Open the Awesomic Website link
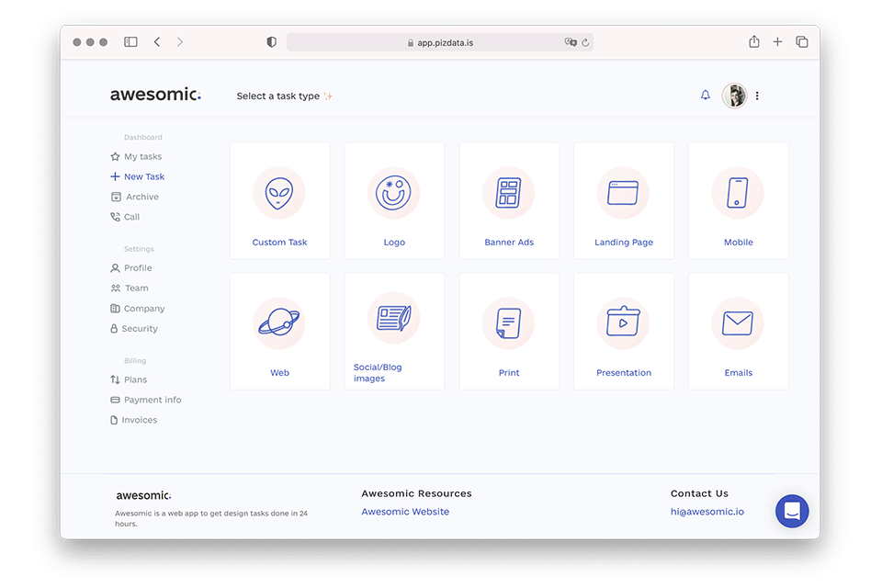 pyautogui.click(x=405, y=512)
